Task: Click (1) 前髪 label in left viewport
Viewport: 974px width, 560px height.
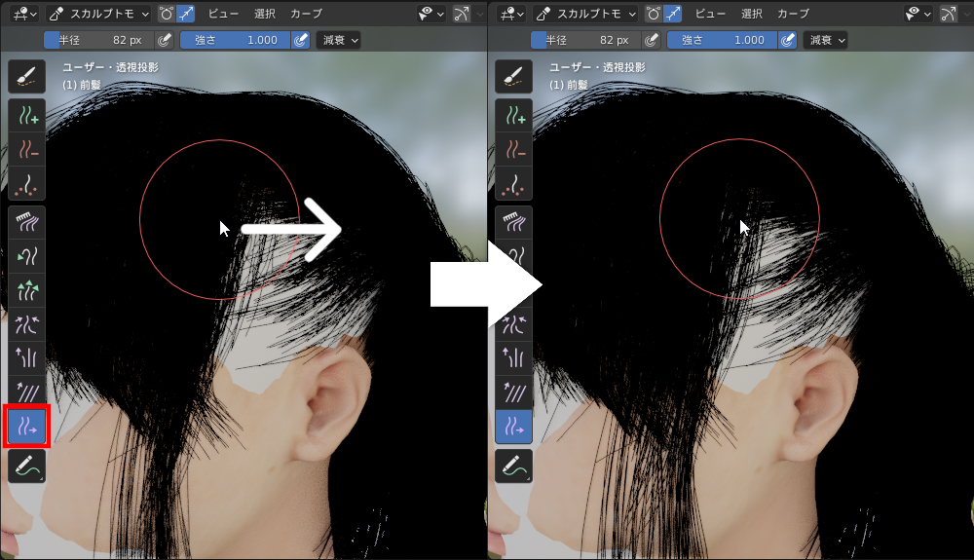Action: [82, 85]
